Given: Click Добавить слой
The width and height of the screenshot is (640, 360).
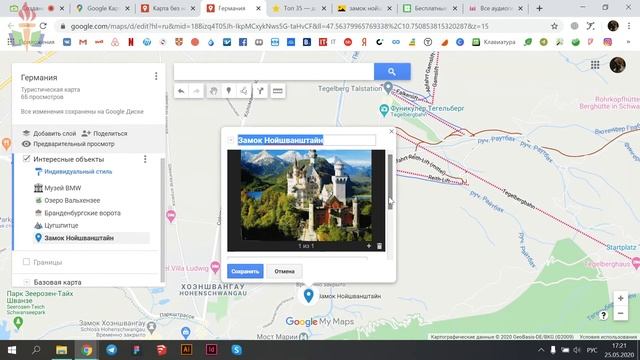Looking at the screenshot, I should (x=49, y=133).
